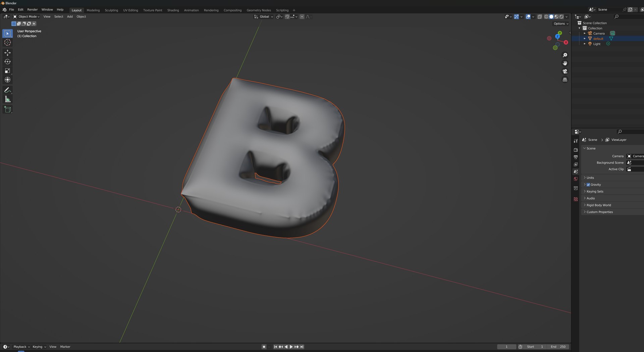Open the Object Mode dropdown

coord(26,17)
